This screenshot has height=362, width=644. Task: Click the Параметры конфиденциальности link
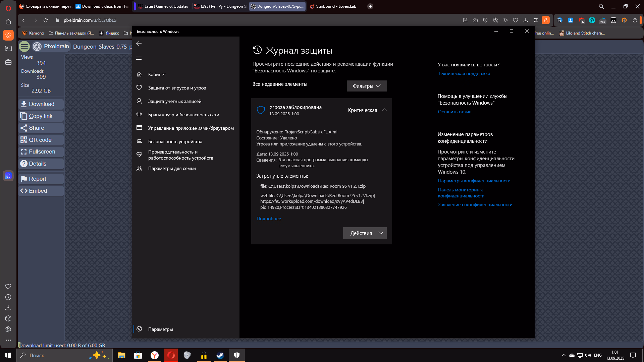click(474, 181)
